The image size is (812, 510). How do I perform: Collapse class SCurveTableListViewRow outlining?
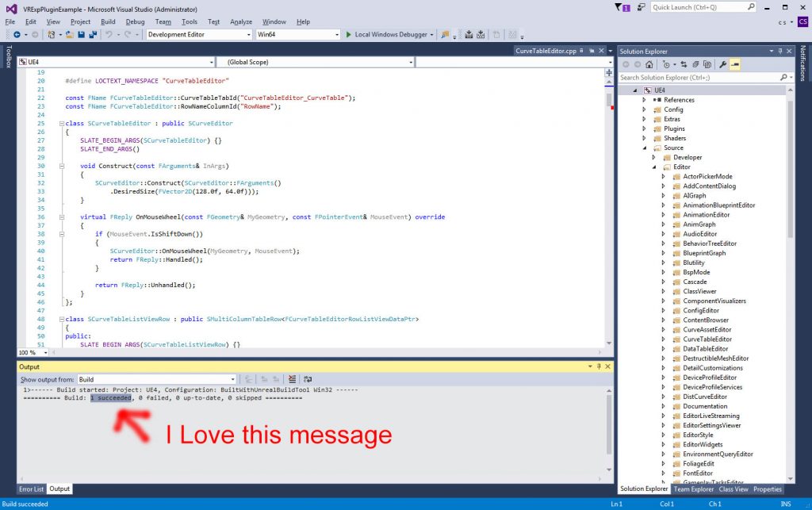click(62, 320)
